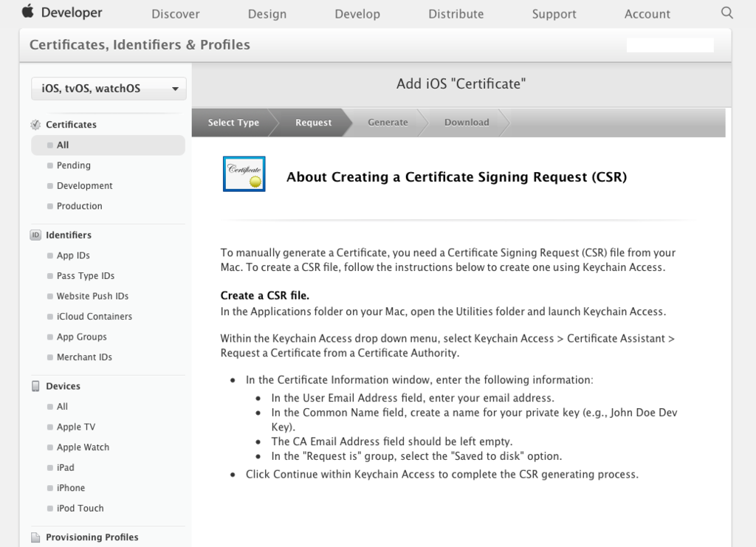Open the Develop menu
This screenshot has height=547, width=756.
357,14
